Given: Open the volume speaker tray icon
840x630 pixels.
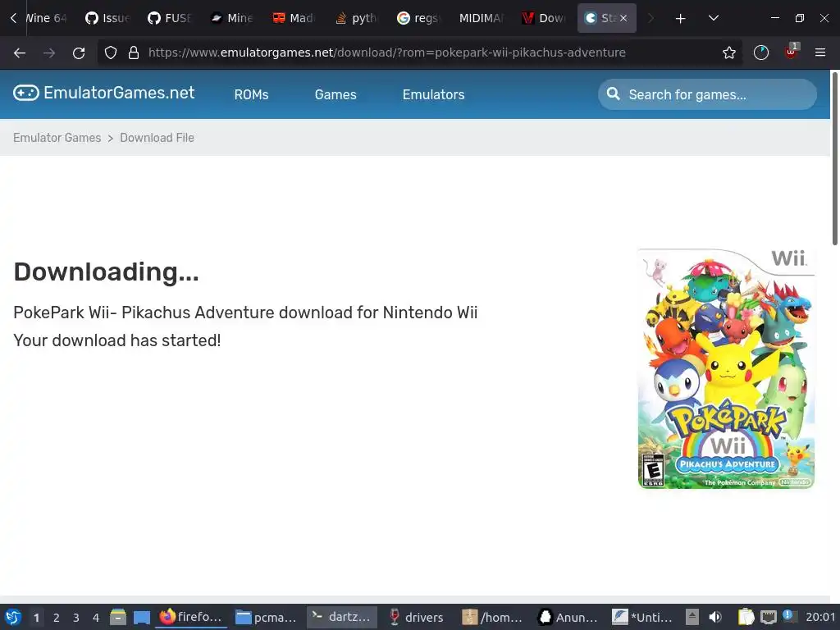Looking at the screenshot, I should pos(715,617).
